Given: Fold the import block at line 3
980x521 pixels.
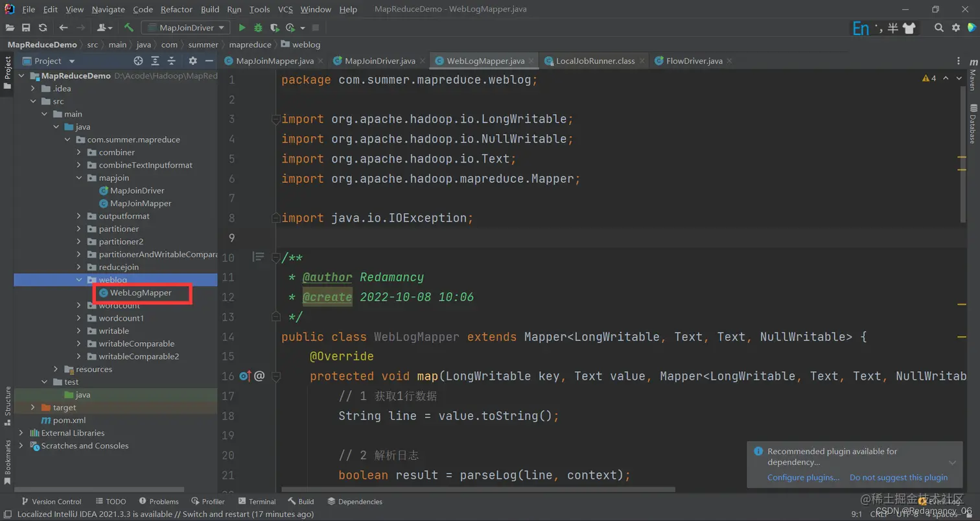Looking at the screenshot, I should (275, 119).
